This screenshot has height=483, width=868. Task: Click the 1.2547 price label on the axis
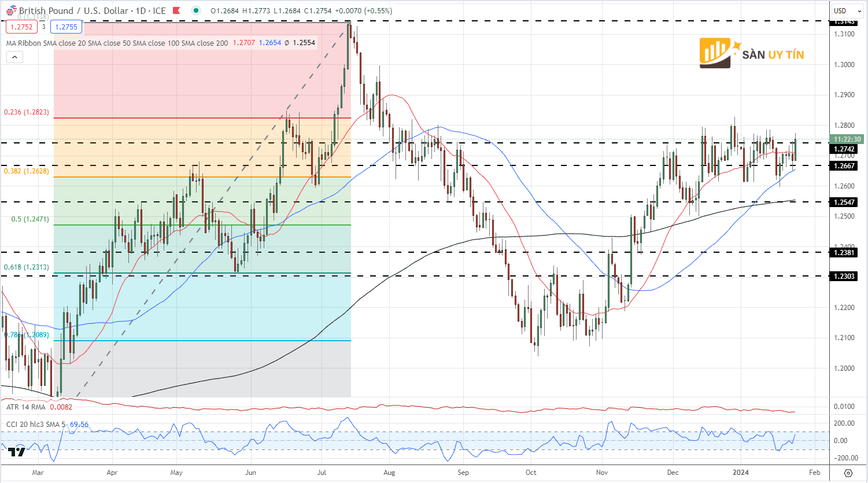click(844, 202)
